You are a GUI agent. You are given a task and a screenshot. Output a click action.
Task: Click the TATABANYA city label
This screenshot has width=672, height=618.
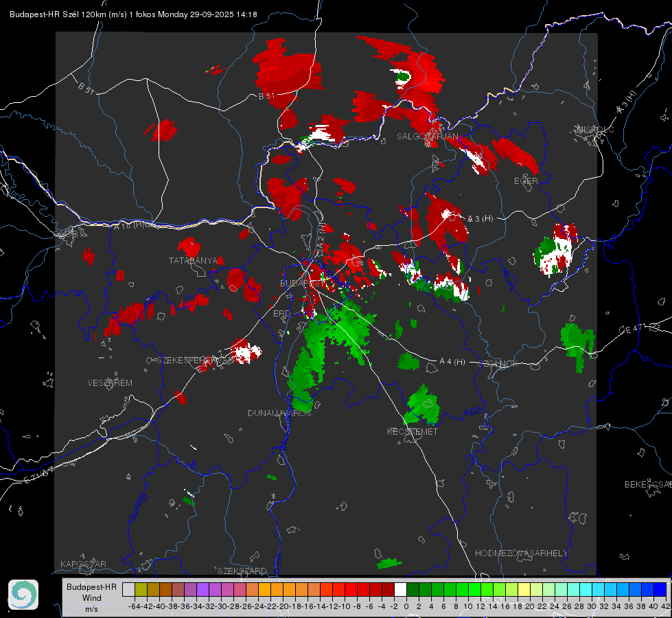194,261
